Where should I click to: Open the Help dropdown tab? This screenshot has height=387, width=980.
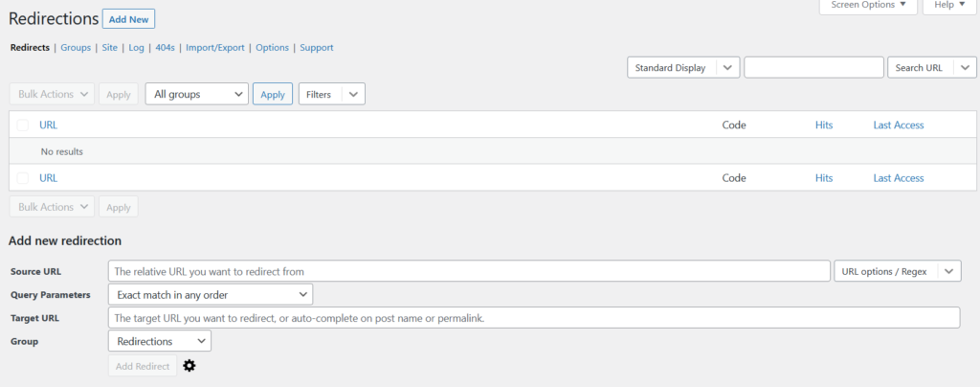click(949, 5)
